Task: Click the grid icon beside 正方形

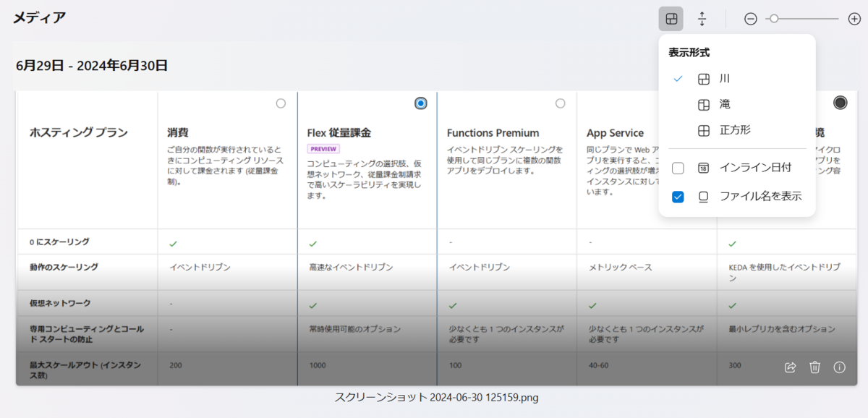Action: [703, 131]
